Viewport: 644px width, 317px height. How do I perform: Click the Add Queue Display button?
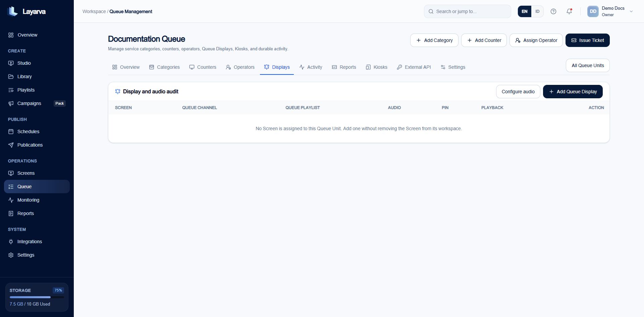(x=573, y=92)
